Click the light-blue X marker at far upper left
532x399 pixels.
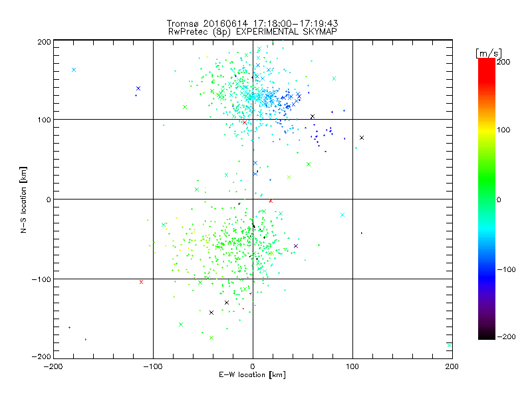click(x=74, y=70)
